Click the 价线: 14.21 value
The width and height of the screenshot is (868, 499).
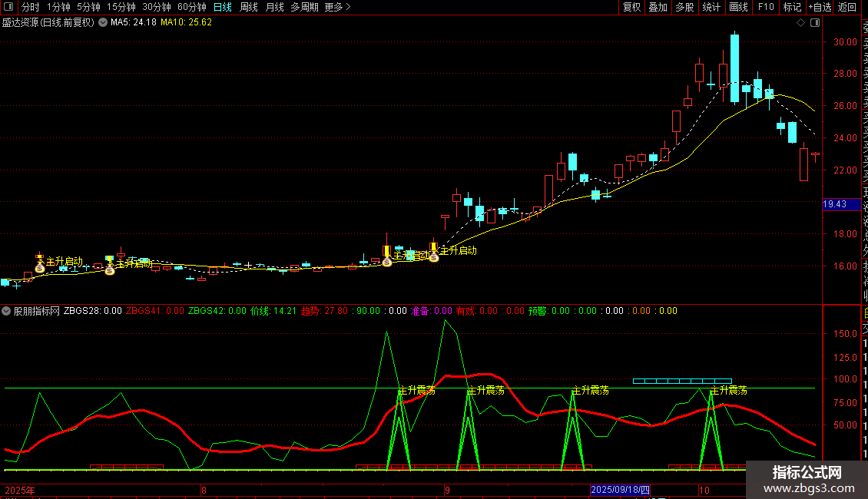pyautogui.click(x=273, y=311)
